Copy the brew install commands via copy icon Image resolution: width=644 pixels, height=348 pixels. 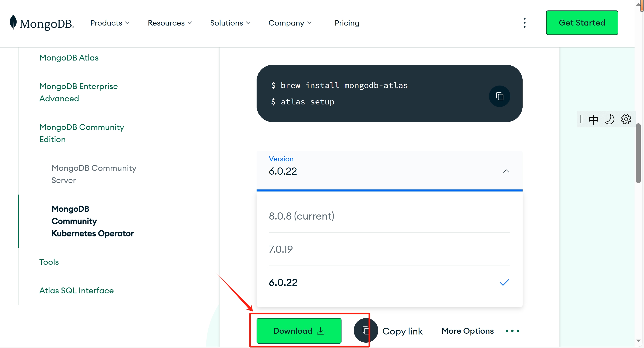[499, 96]
